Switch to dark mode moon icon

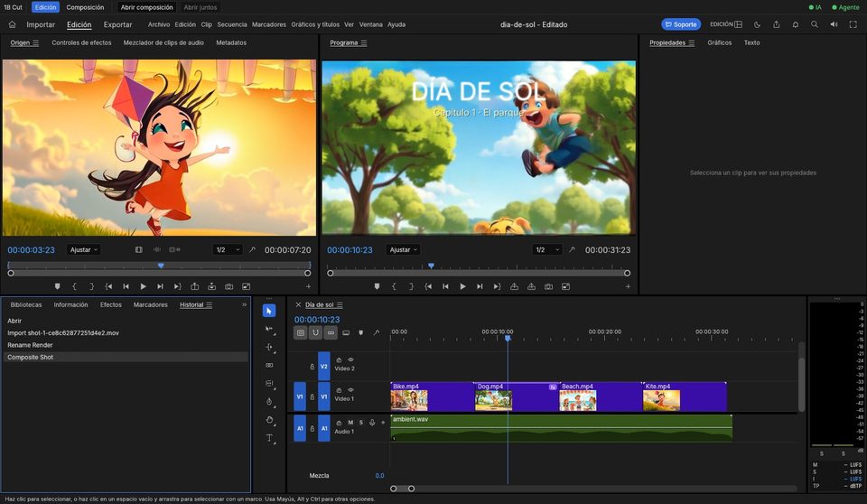click(757, 24)
